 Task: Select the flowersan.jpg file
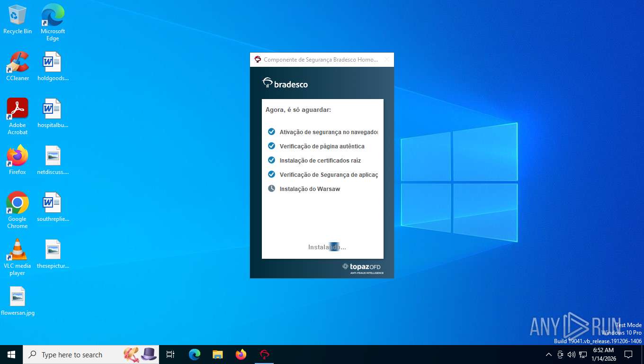click(18, 301)
